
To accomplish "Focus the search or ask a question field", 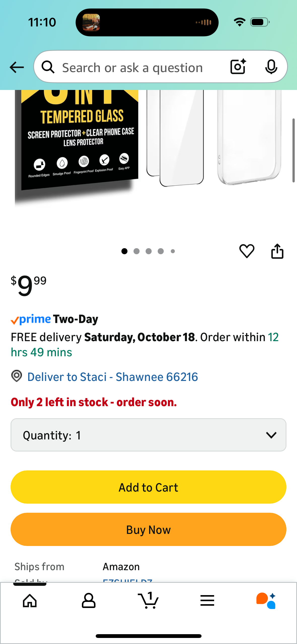I will coord(133,68).
